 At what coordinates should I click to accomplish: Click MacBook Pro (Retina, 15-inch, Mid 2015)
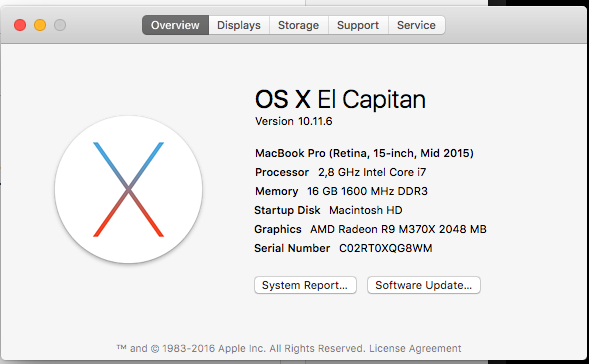pyautogui.click(x=364, y=153)
